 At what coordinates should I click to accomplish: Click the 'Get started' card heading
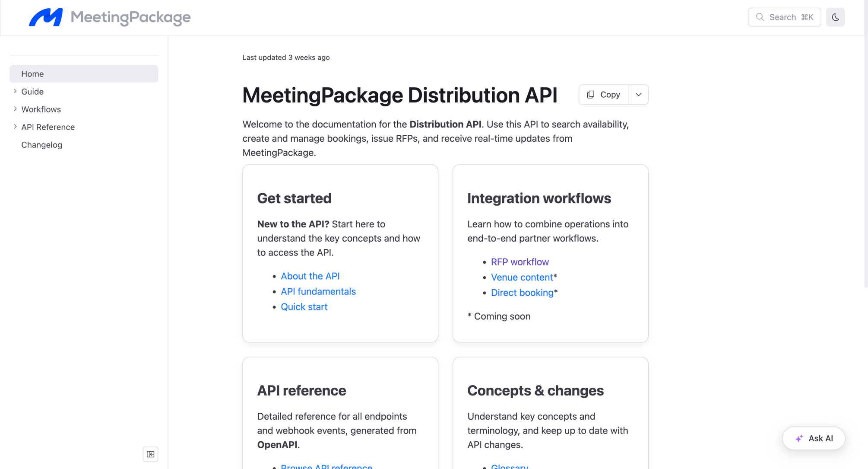294,198
